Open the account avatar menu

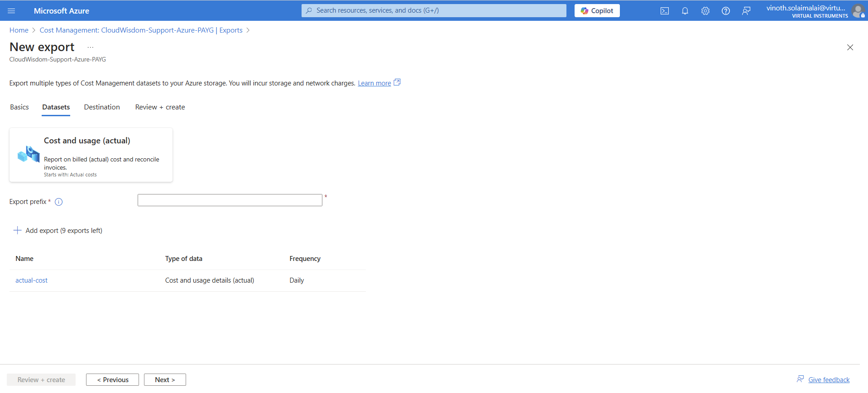858,11
